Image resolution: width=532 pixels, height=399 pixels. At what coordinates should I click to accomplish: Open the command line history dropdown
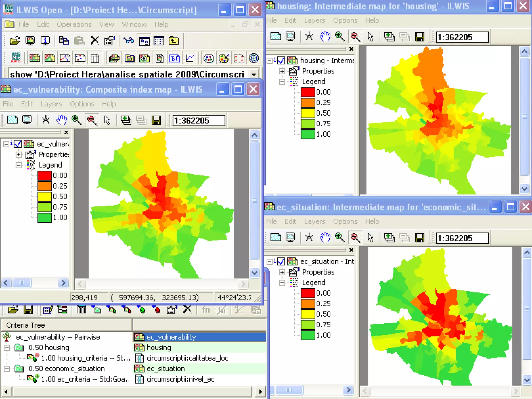[254, 75]
